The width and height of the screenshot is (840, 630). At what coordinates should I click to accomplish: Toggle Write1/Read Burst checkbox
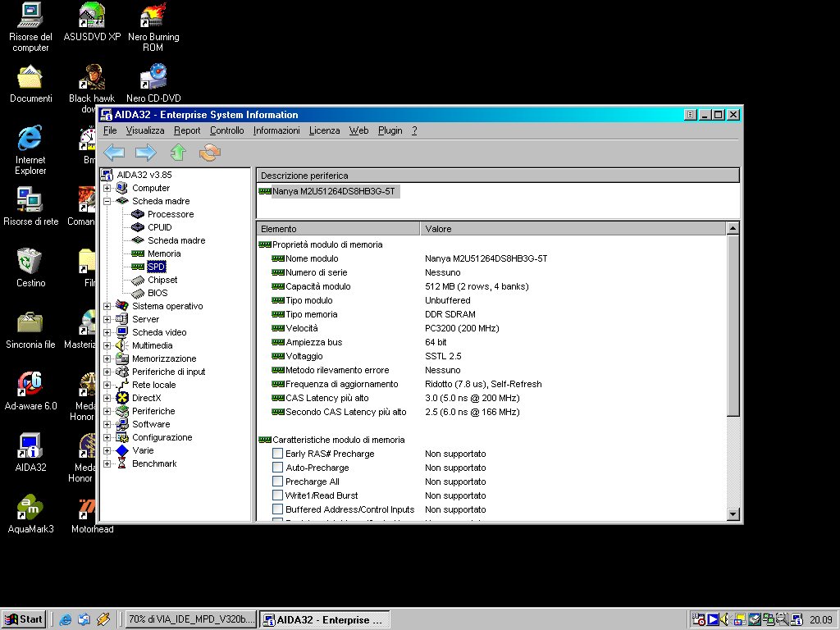coord(277,495)
